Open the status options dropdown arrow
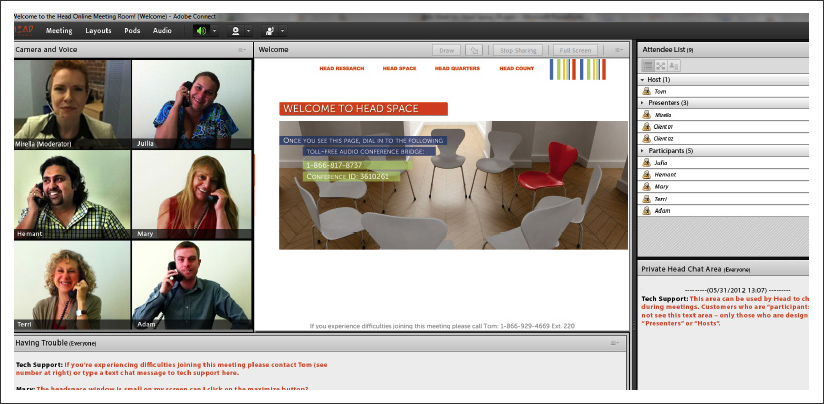 pos(284,31)
